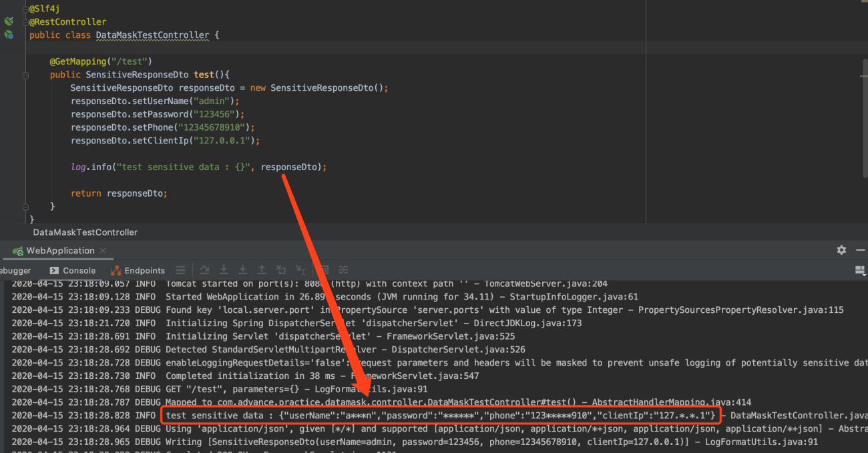Screen dimensions: 868x453
Task: Close the WebApplication tab
Action: tap(103, 251)
